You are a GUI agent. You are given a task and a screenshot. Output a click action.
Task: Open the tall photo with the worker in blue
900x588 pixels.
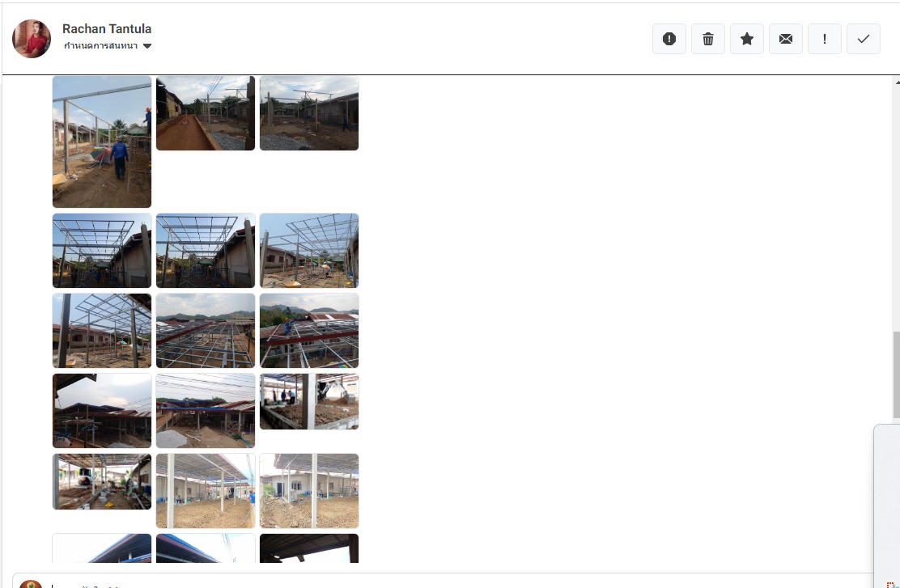point(102,142)
